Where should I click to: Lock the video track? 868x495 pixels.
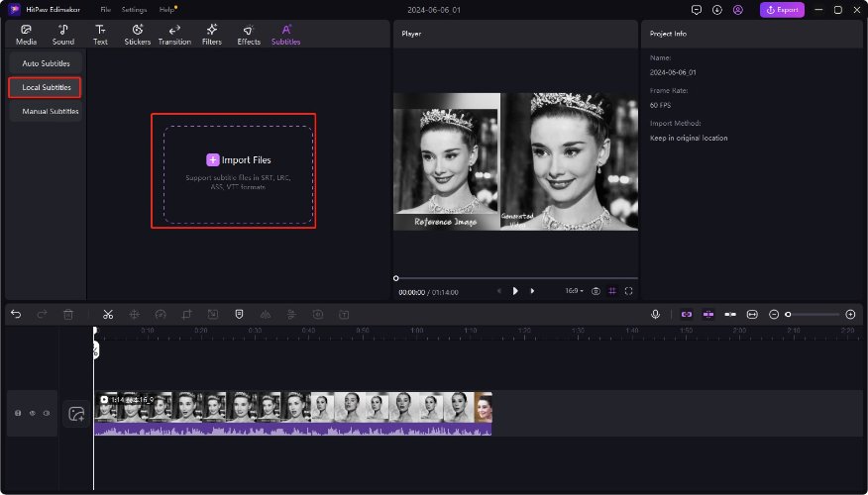click(18, 413)
